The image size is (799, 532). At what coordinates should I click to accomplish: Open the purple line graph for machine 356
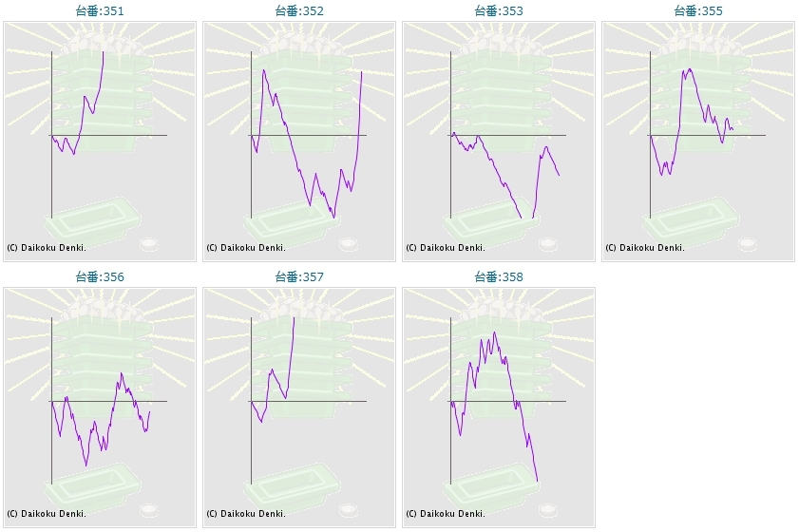(100, 408)
